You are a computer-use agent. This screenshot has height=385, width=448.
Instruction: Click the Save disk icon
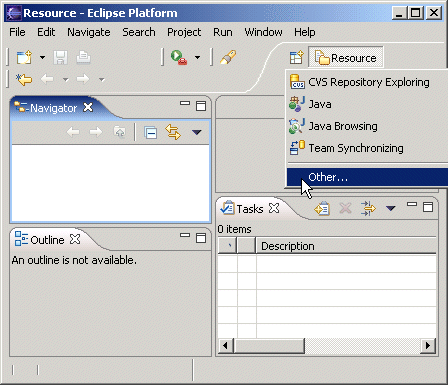(60, 58)
